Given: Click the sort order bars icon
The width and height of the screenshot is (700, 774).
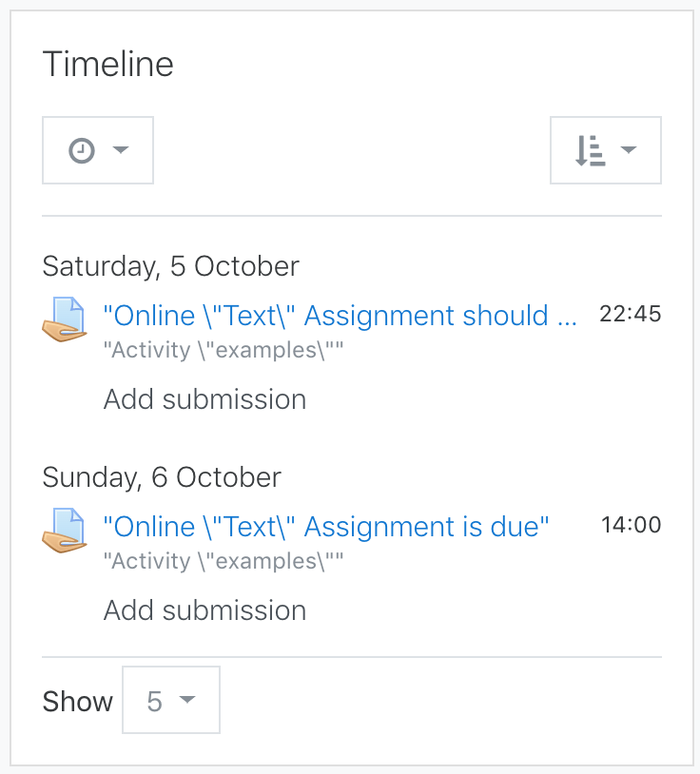Looking at the screenshot, I should 590,150.
